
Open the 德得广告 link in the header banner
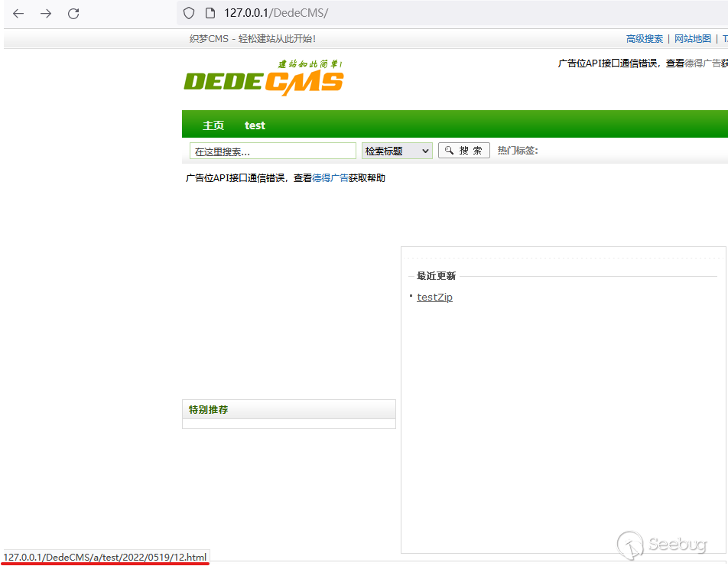[x=703, y=63]
